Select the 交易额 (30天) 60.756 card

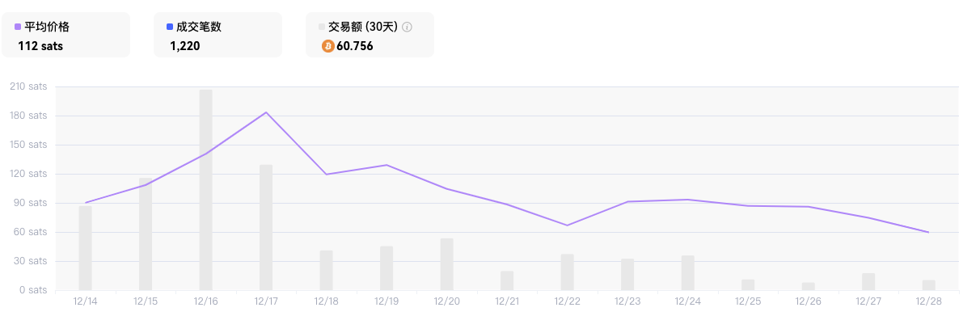coord(370,35)
